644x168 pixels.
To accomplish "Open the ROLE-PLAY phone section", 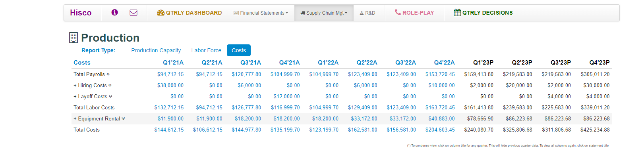I will click(414, 13).
